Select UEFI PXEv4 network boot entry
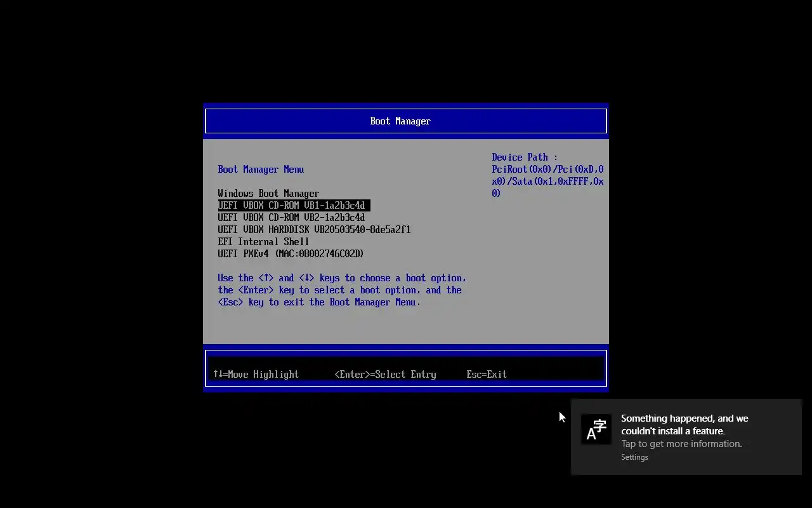Viewport: 812px width, 508px height. tap(291, 254)
